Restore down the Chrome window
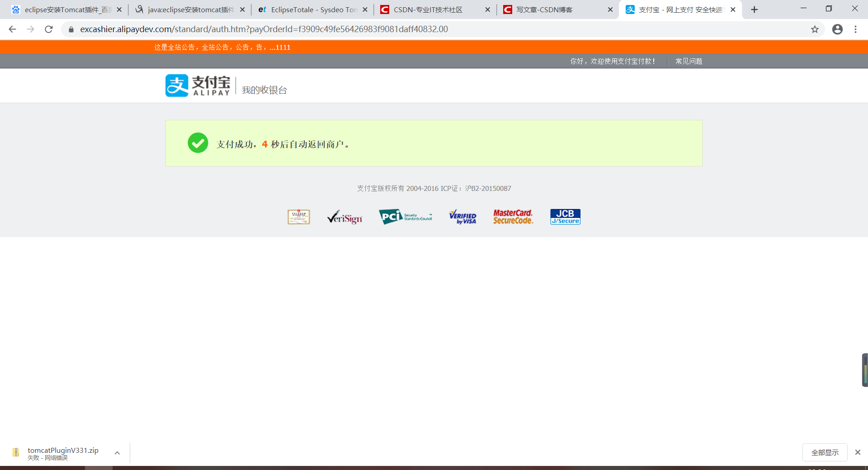Image resolution: width=868 pixels, height=470 pixels. point(829,9)
